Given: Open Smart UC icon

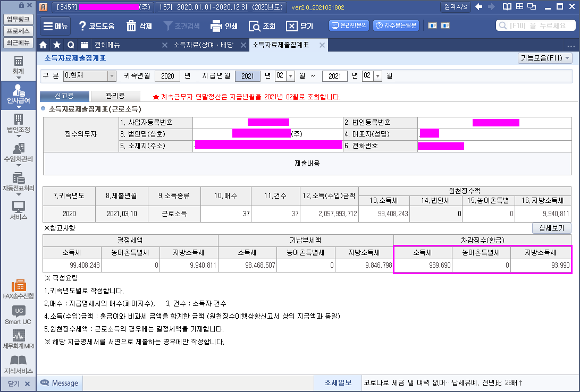Looking at the screenshot, I should click(x=18, y=315).
